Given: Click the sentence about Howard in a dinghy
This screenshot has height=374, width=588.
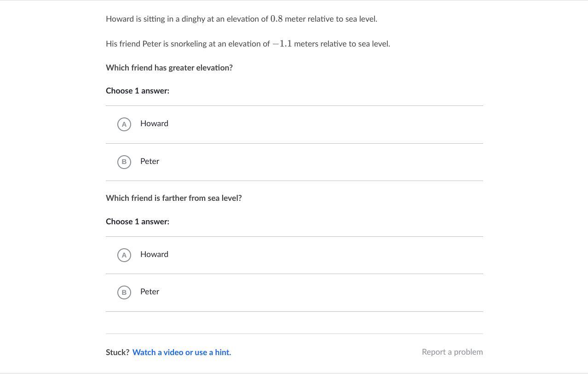Looking at the screenshot, I should point(241,19).
